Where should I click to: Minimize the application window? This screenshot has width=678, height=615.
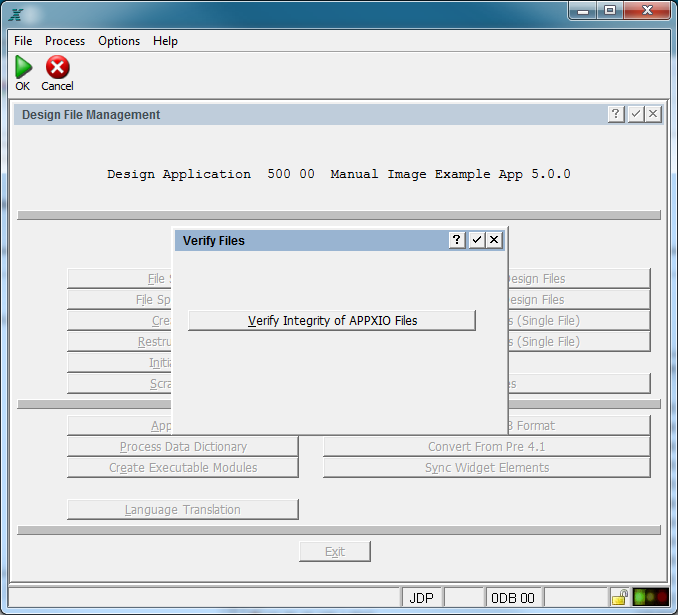(x=583, y=10)
